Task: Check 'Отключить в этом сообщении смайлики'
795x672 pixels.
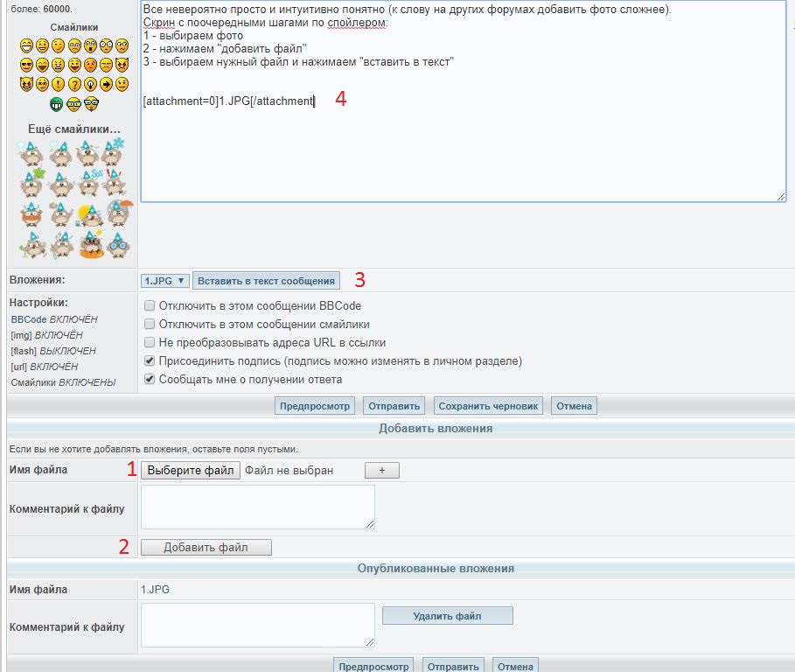Action: 150,325
